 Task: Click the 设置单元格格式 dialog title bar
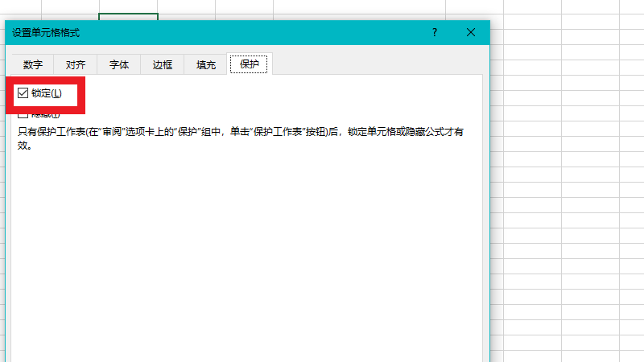pos(242,32)
